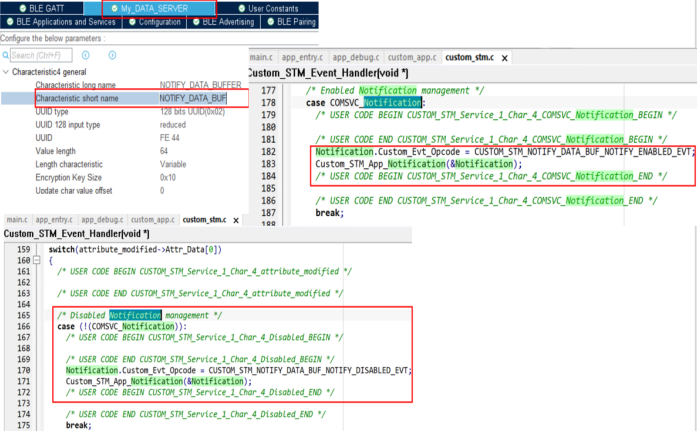The height and width of the screenshot is (436, 697).
Task: Close the custom_stm.c tab in lower editor
Action: tap(235, 219)
